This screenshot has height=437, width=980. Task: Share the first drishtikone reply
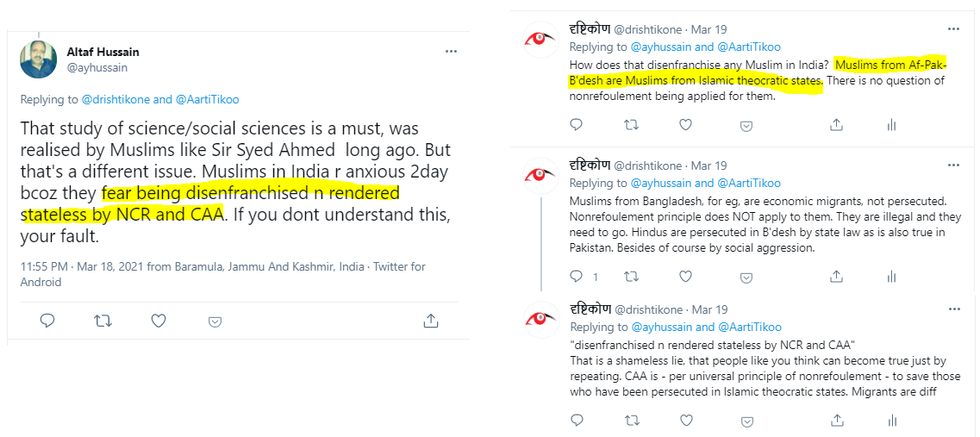(x=836, y=125)
